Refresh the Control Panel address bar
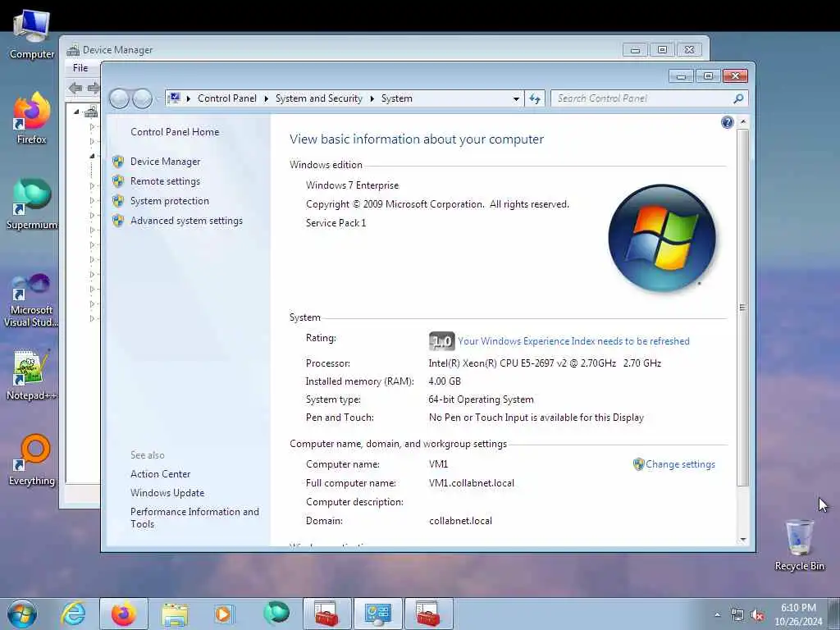 (535, 98)
